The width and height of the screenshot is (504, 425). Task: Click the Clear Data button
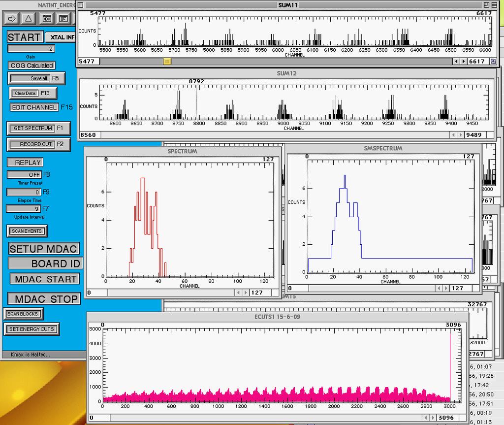[33, 93]
